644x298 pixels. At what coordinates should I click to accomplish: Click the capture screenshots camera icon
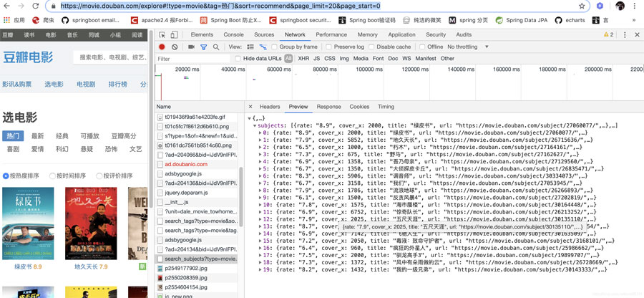click(191, 47)
